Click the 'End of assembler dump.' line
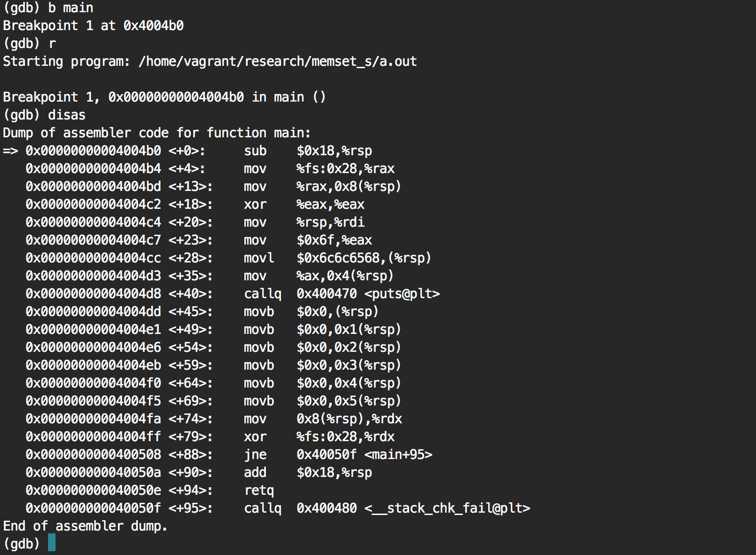This screenshot has width=756, height=555. tap(85, 526)
